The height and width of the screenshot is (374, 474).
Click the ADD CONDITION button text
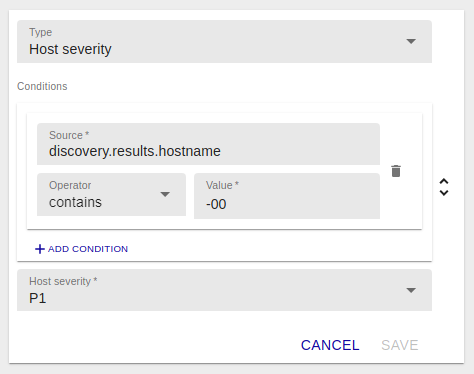(88, 249)
